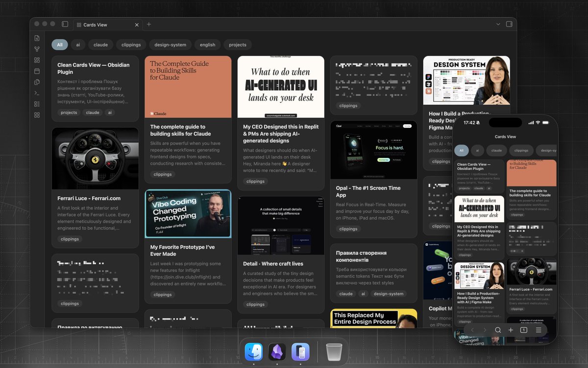The width and height of the screenshot is (588, 368).
Task: Open Правила створення компонентів card title
Action: 361,256
